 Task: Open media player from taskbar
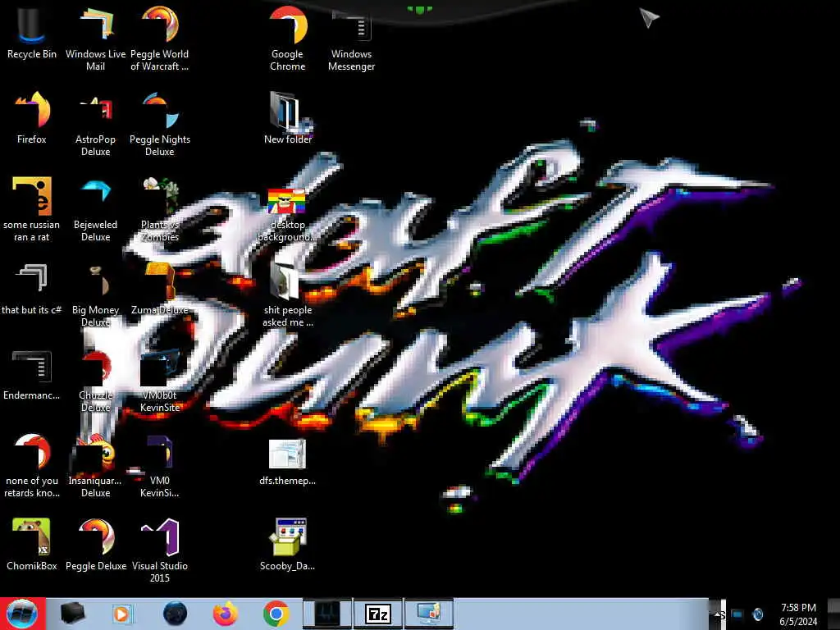123,614
